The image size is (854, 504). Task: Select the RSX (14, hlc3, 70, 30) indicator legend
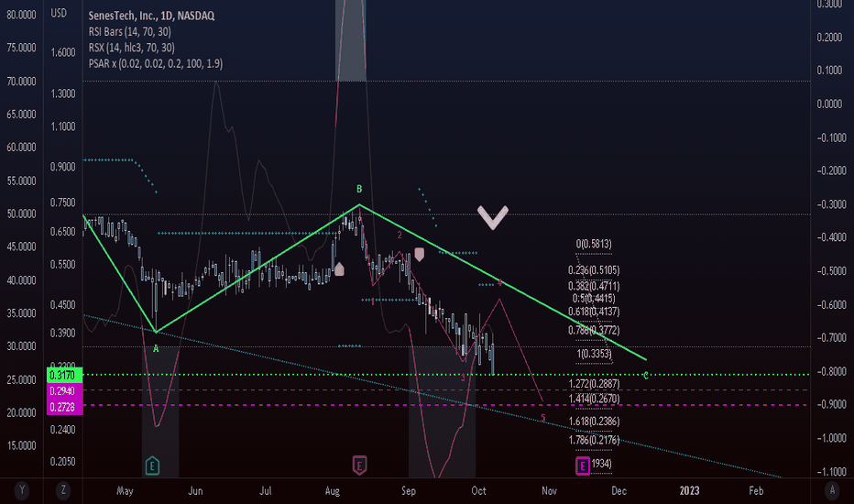[x=131, y=48]
